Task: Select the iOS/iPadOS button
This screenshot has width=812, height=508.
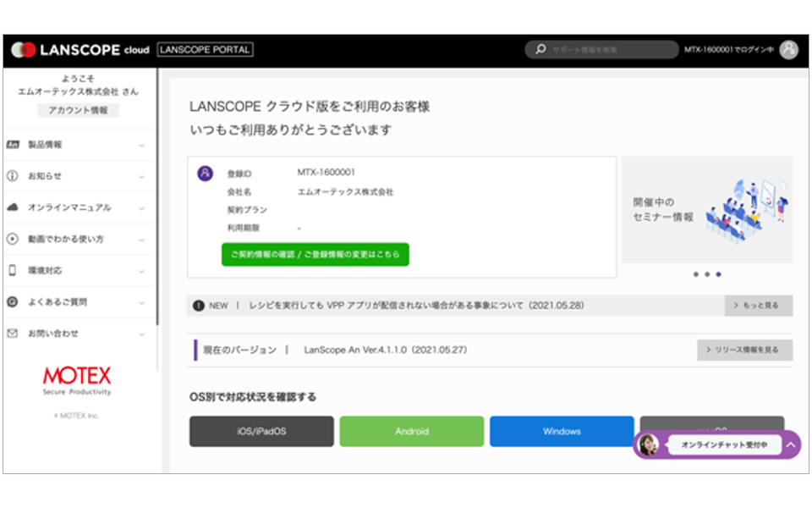Action: tap(261, 431)
